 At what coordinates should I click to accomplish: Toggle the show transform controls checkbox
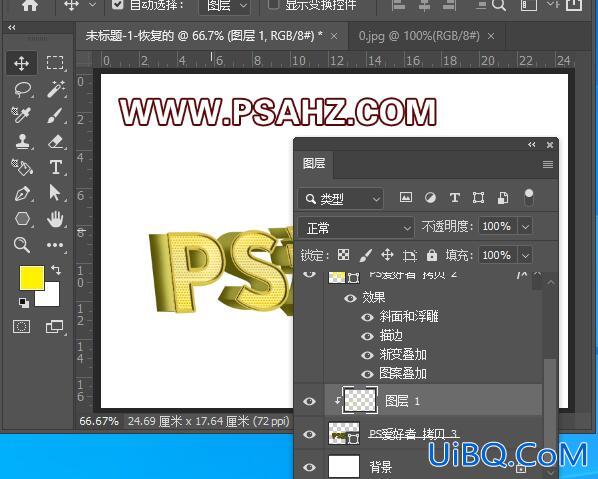[x=273, y=4]
